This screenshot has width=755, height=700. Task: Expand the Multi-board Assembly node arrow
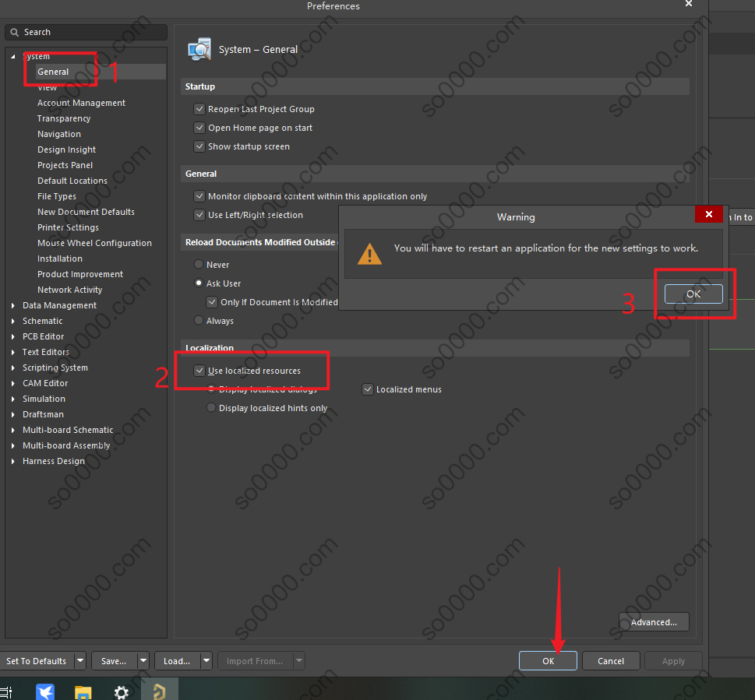point(13,445)
